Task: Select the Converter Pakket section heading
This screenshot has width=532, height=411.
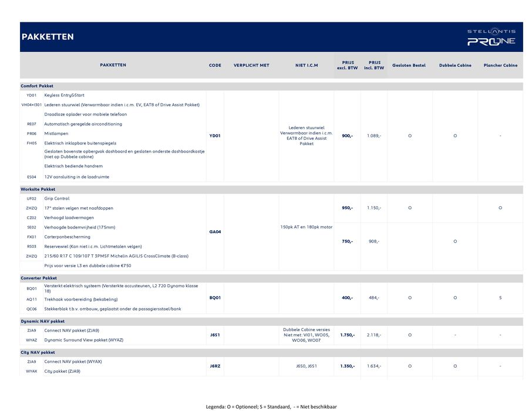Action: pyautogui.click(x=39, y=278)
